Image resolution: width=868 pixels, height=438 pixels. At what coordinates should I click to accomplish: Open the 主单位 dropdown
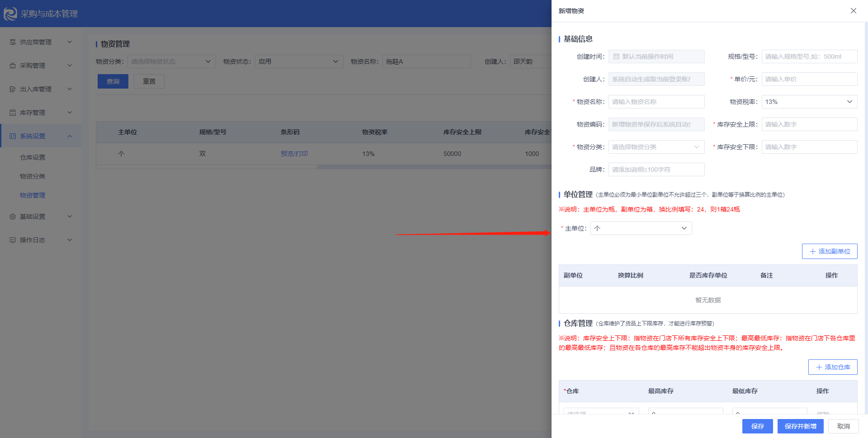pyautogui.click(x=641, y=228)
